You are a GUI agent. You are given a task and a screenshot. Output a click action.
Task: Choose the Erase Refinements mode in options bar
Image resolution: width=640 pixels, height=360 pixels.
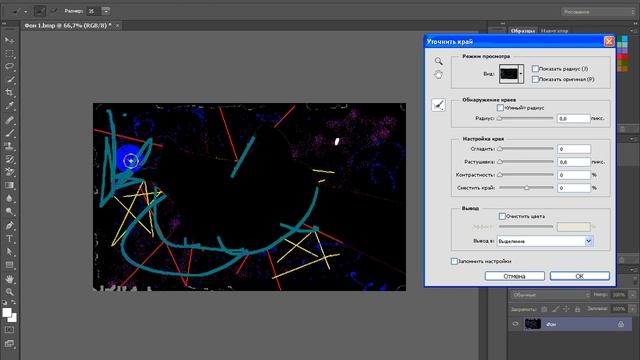[x=53, y=11]
